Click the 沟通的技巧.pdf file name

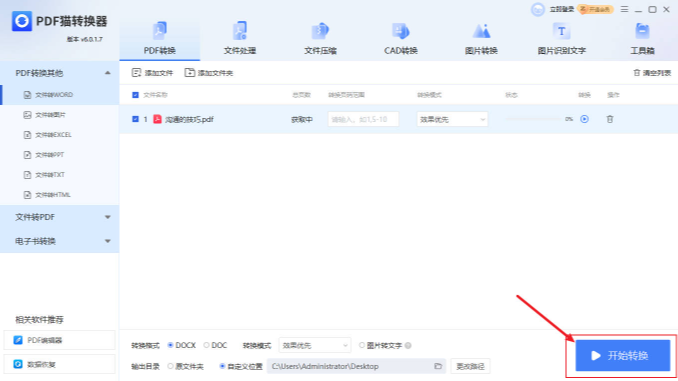point(189,119)
